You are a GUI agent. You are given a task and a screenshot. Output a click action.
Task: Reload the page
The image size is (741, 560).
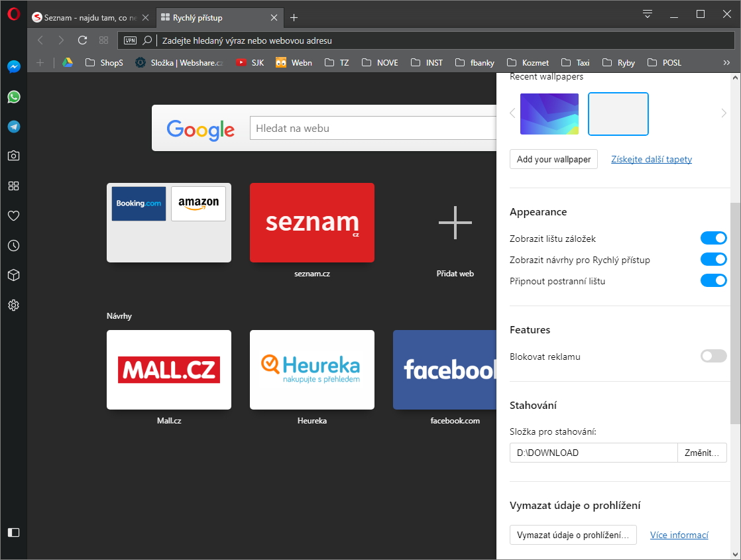pos(82,40)
